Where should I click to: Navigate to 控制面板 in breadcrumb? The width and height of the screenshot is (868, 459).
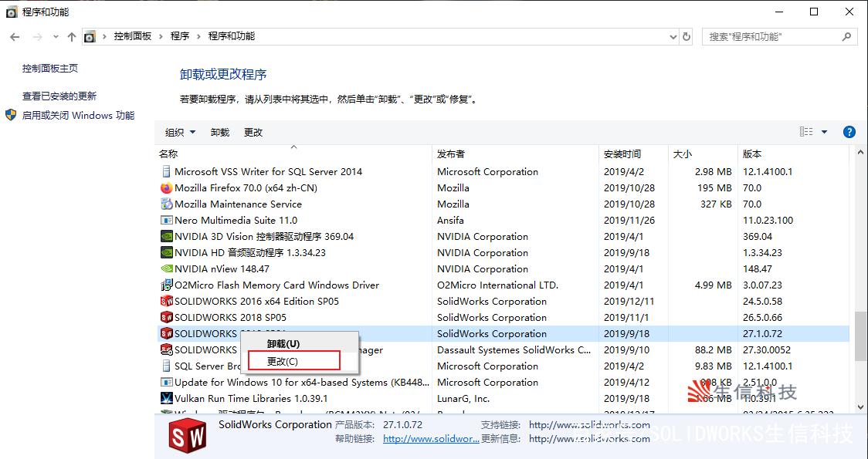[x=132, y=36]
